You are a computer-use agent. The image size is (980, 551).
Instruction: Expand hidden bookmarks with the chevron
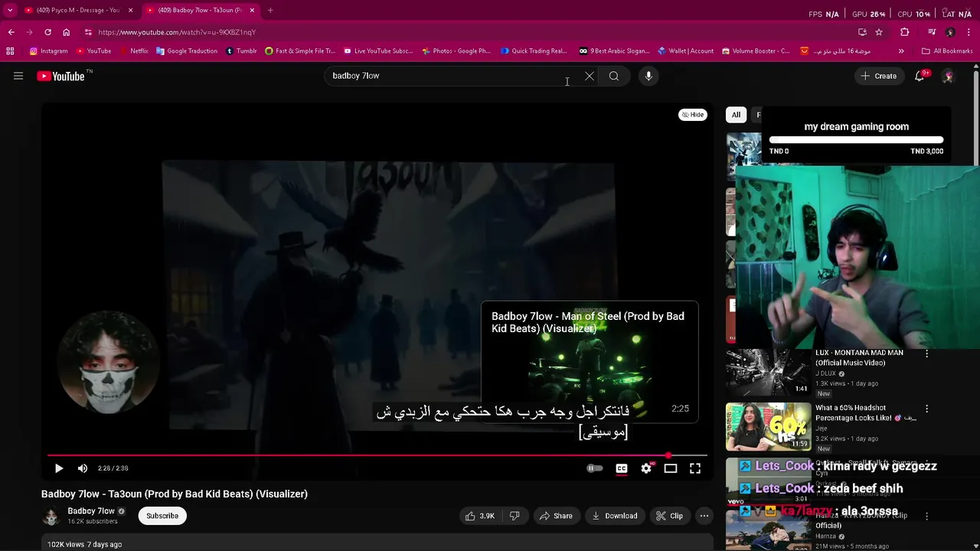tap(901, 51)
